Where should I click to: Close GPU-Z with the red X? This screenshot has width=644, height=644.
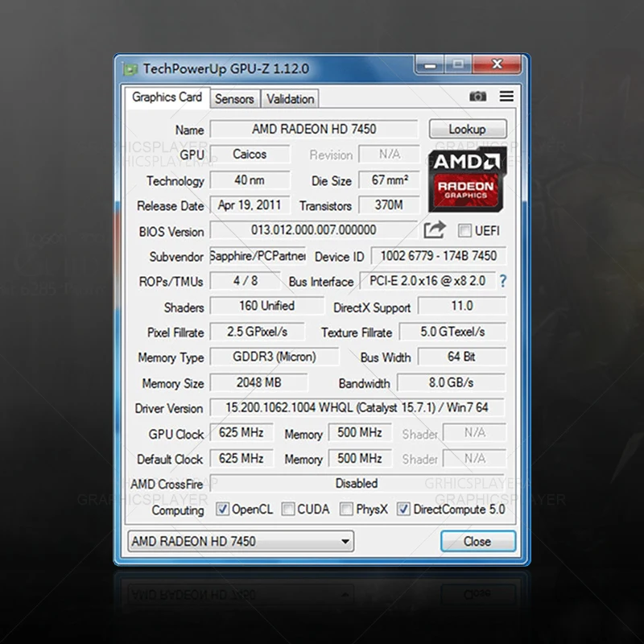[497, 64]
